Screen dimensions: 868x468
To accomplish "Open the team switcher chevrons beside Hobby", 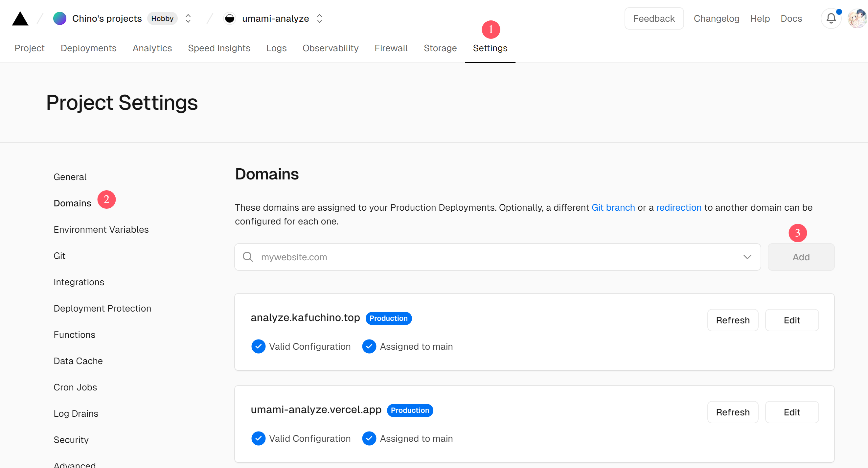I will click(x=188, y=18).
